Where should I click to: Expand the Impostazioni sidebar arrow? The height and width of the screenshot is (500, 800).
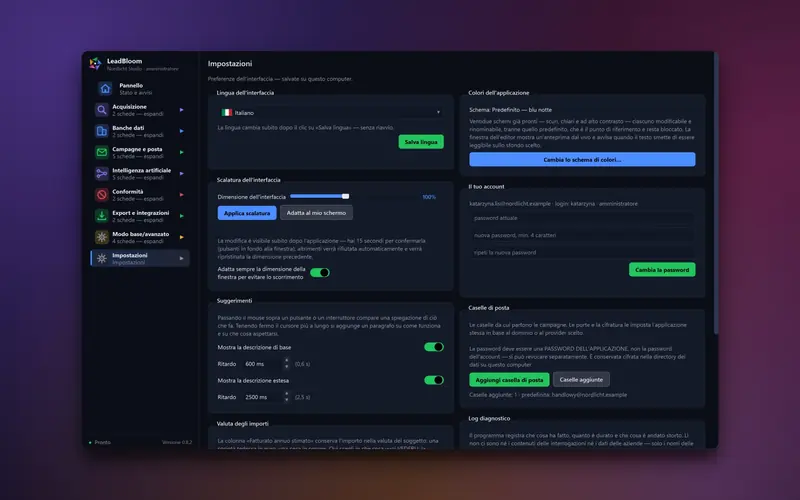tap(182, 259)
